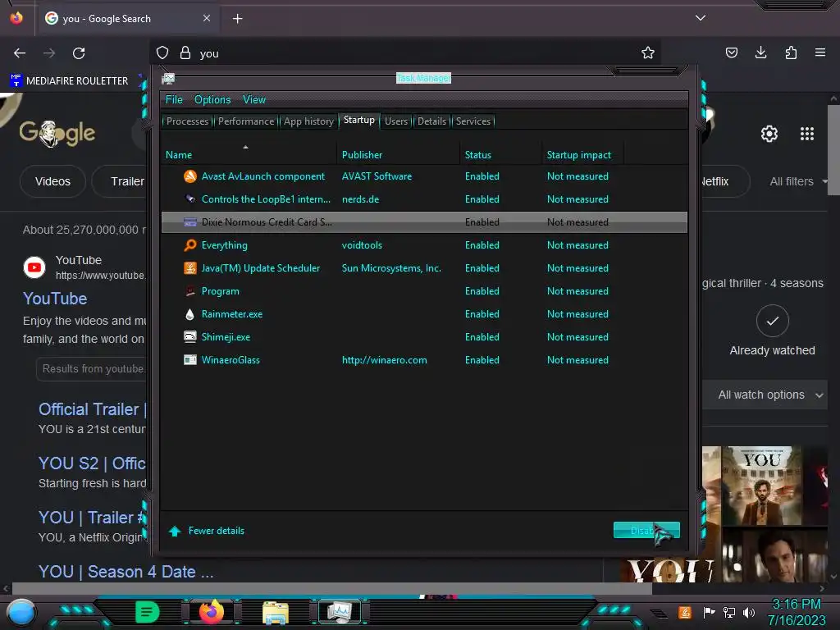This screenshot has width=840, height=630.
Task: Switch to the Details tab
Action: (x=431, y=121)
